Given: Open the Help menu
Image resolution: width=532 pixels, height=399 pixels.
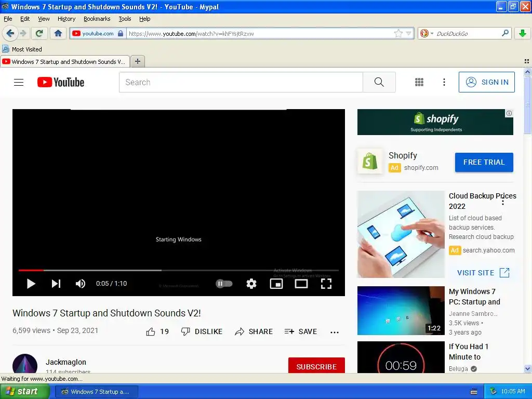Looking at the screenshot, I should click(x=145, y=19).
